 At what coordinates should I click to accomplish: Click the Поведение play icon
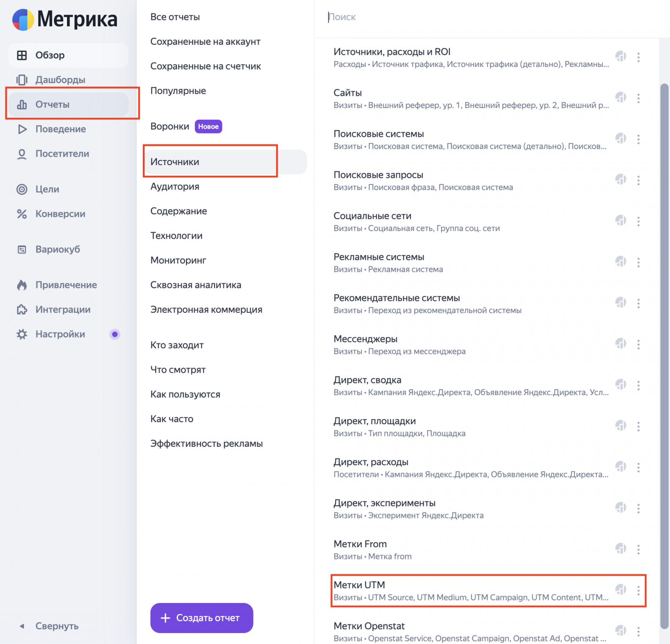click(22, 129)
